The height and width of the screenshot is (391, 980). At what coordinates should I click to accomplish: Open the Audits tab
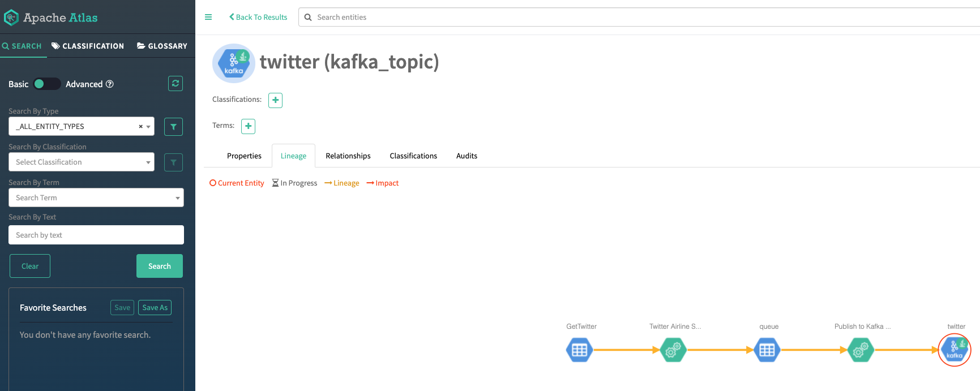[x=467, y=156]
